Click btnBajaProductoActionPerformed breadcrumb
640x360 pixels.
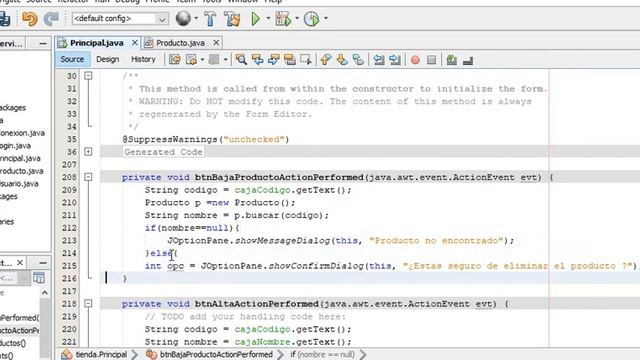click(x=216, y=354)
